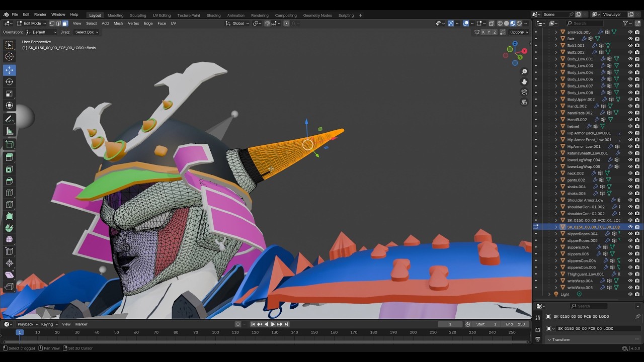Toggle Y axis mirror
Screen dimensions: 644x362
[x=489, y=32]
